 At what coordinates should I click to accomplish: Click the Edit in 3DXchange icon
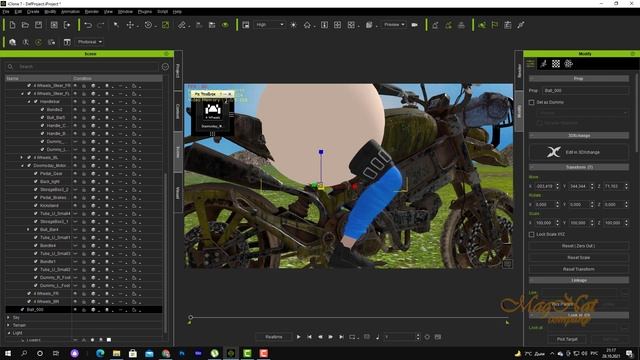(553, 152)
